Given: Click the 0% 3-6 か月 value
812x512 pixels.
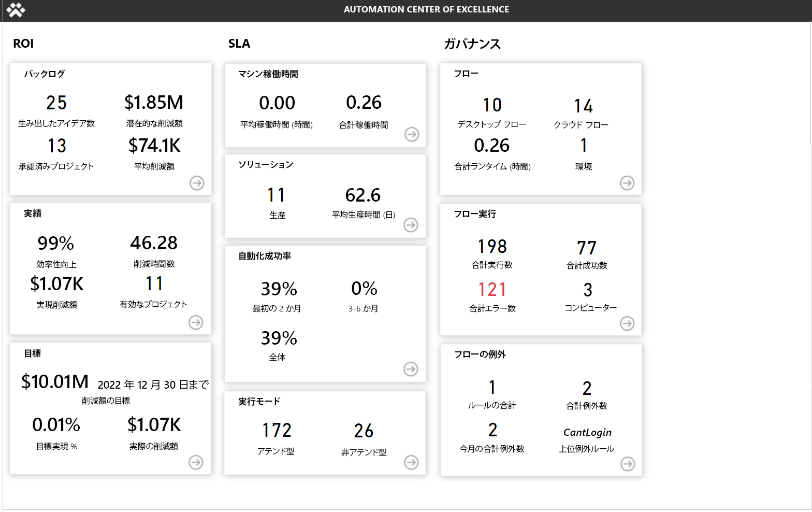Looking at the screenshot, I should point(364,289).
